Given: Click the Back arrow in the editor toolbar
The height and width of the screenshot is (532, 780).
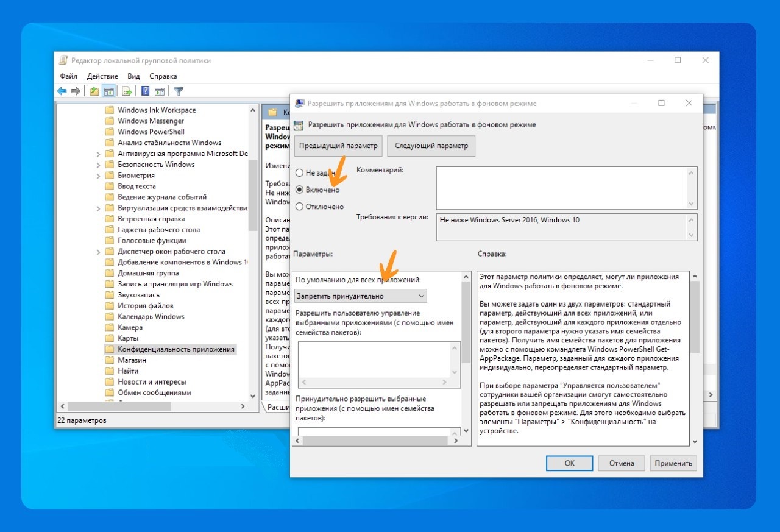Looking at the screenshot, I should (62, 91).
